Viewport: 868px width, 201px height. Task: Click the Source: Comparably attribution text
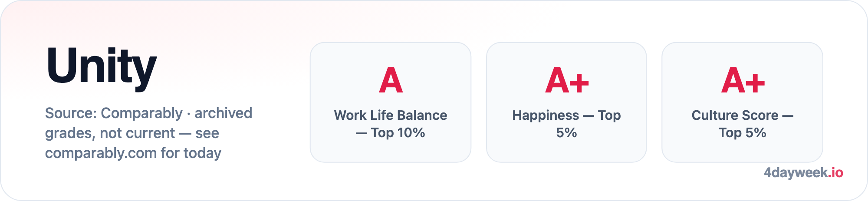(114, 113)
